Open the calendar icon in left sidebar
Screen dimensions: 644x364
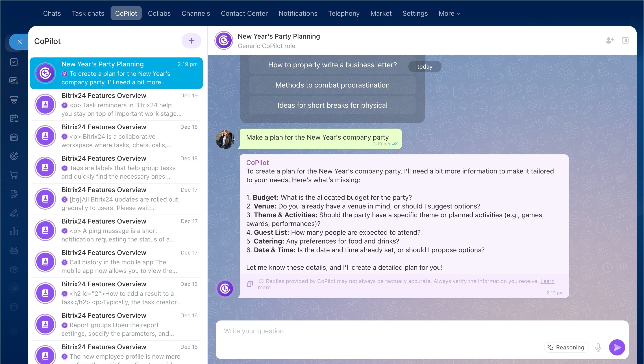14,118
